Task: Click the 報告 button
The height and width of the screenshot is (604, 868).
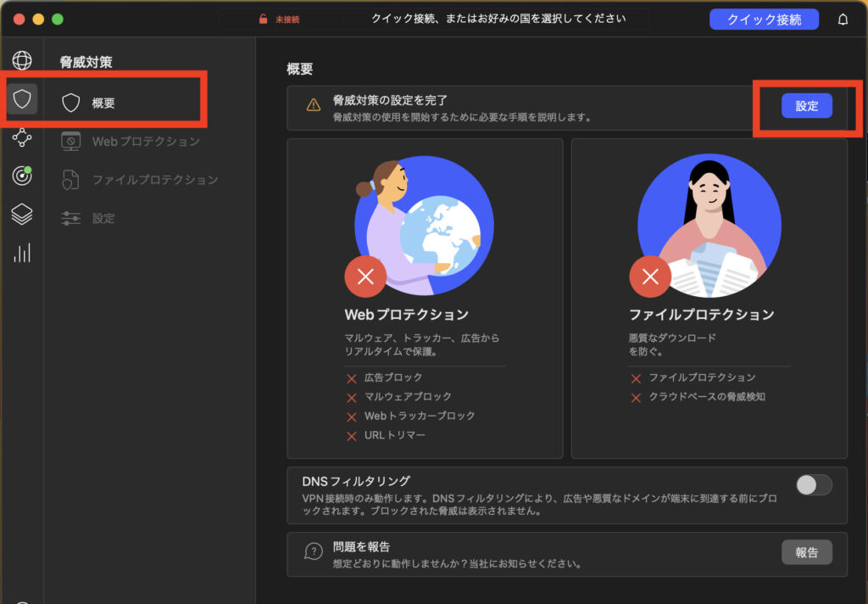Action: (806, 552)
